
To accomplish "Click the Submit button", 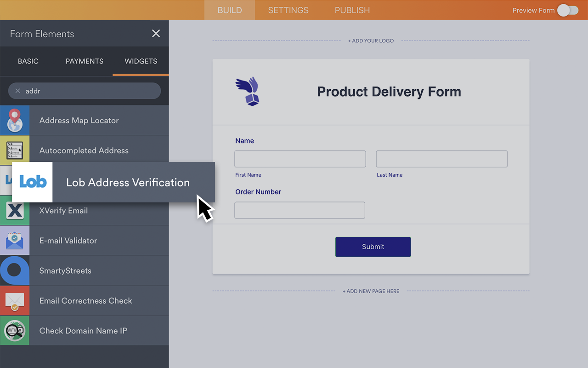I will (373, 247).
